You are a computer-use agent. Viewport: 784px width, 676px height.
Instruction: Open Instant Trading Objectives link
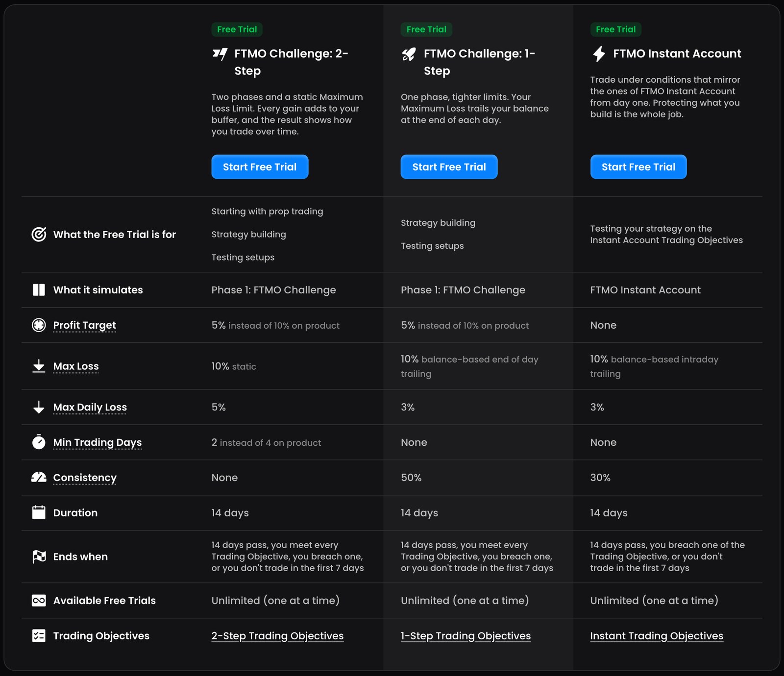pyautogui.click(x=657, y=636)
